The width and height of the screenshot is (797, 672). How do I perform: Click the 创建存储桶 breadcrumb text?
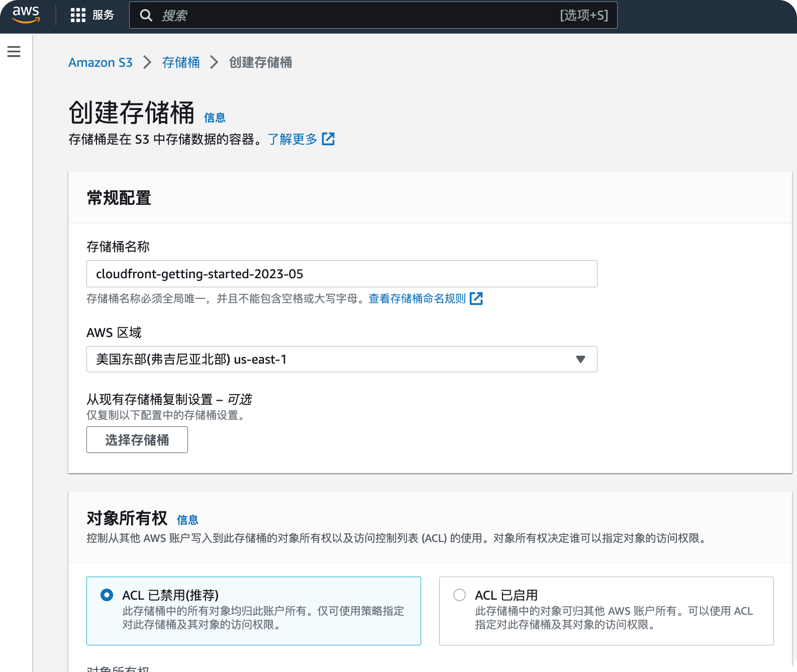pos(260,62)
